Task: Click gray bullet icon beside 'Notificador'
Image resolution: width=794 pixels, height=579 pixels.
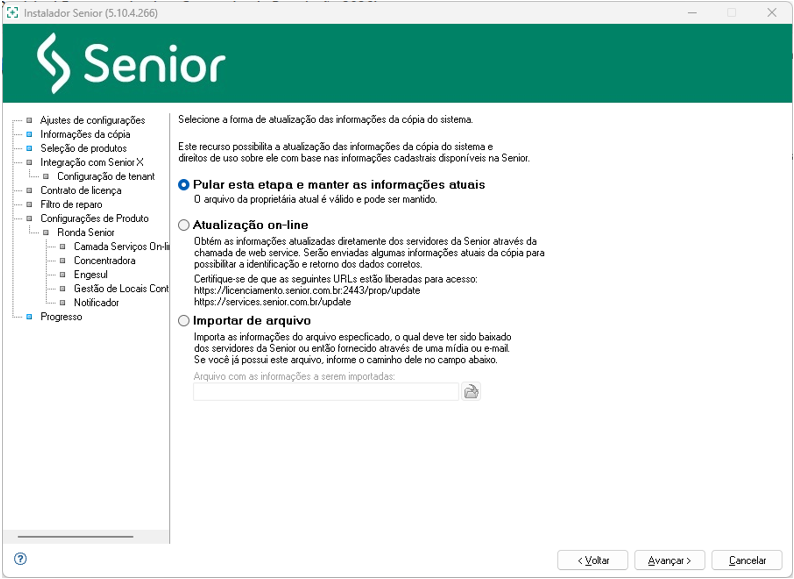Action: (x=63, y=302)
